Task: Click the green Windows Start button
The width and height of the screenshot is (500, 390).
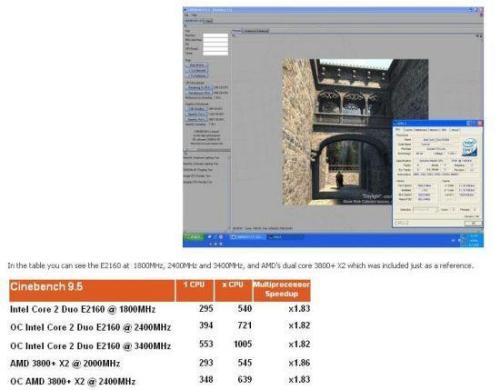Action: pyautogui.click(x=193, y=237)
